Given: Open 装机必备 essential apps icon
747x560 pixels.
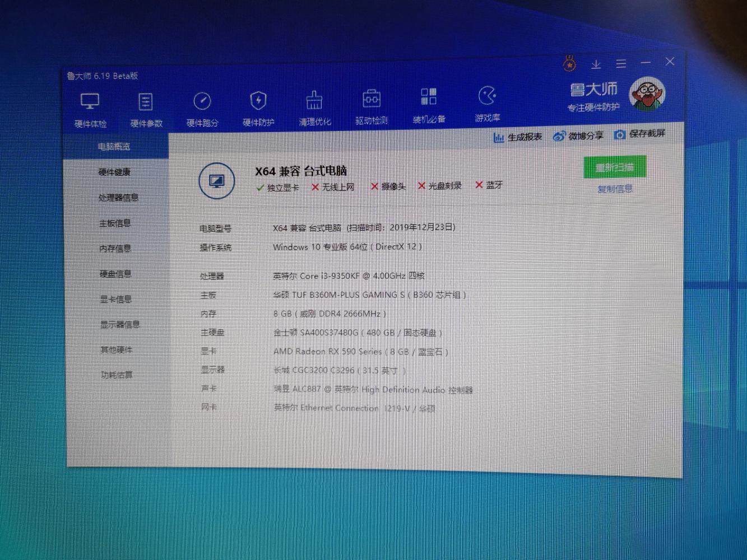Looking at the screenshot, I should click(429, 105).
